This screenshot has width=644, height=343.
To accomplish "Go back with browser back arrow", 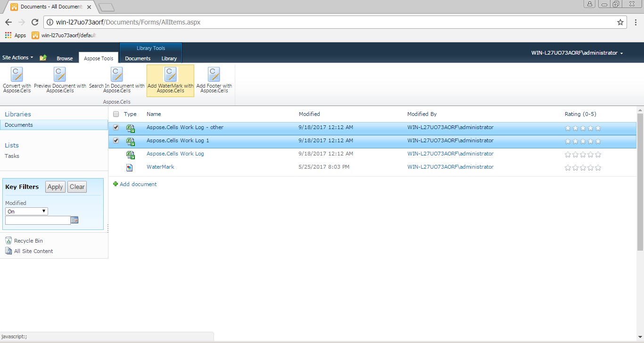I will [x=8, y=22].
